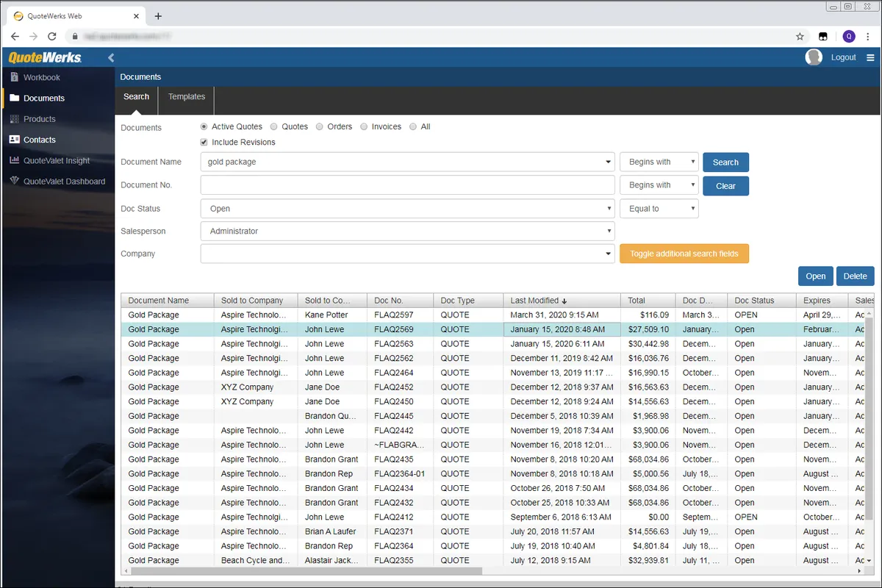Viewport: 882px width, 588px height.
Task: Bookmark this page with the star icon
Action: (800, 36)
